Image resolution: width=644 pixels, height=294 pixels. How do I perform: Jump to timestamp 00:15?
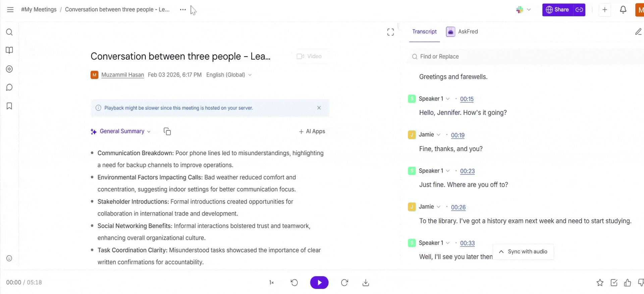467,99
